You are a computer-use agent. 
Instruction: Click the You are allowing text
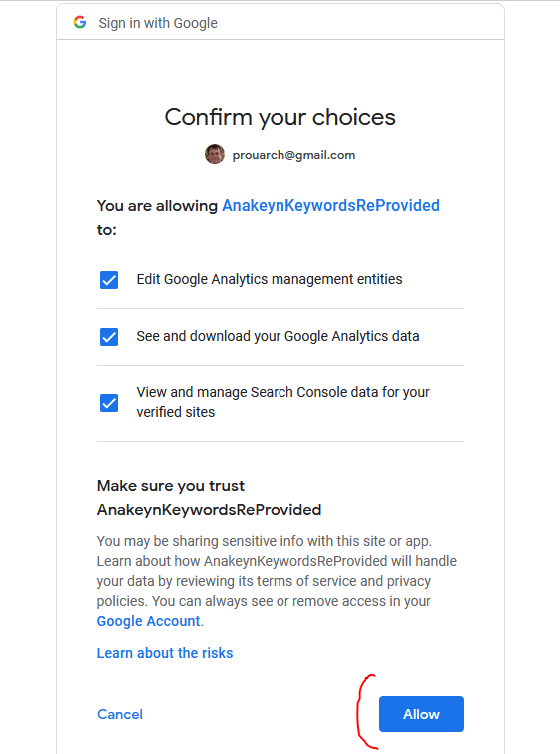157,206
